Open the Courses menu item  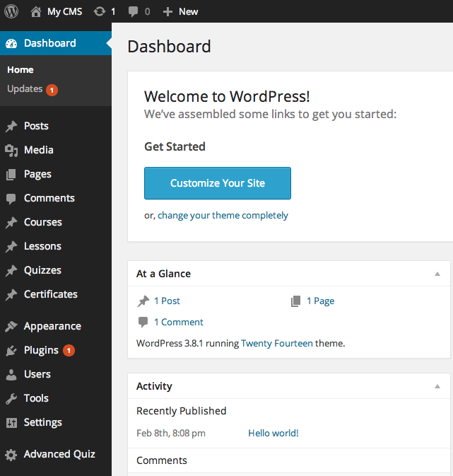pyautogui.click(x=42, y=222)
